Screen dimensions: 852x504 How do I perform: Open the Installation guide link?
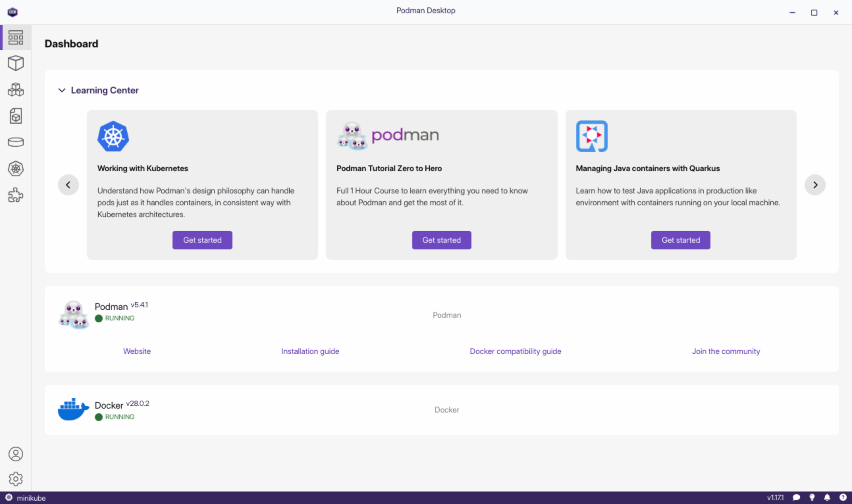[310, 351]
